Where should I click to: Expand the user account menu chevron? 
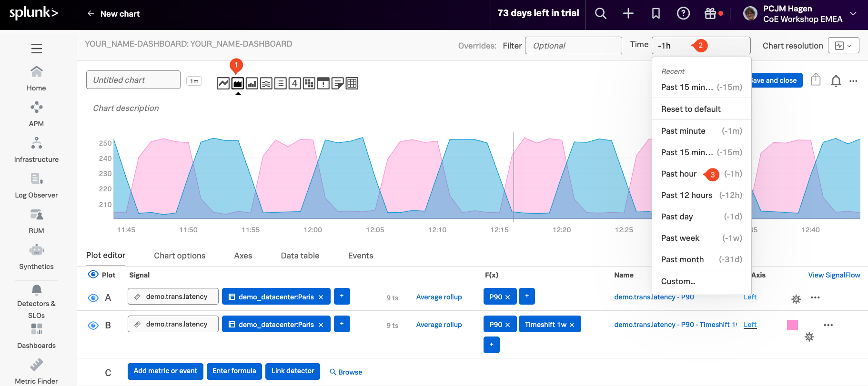coord(853,14)
